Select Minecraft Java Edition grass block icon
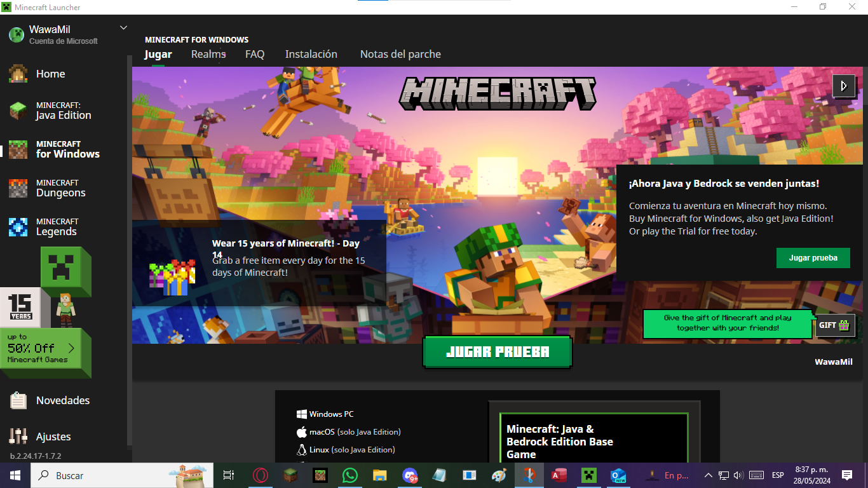This screenshot has height=488, width=868. (x=18, y=111)
